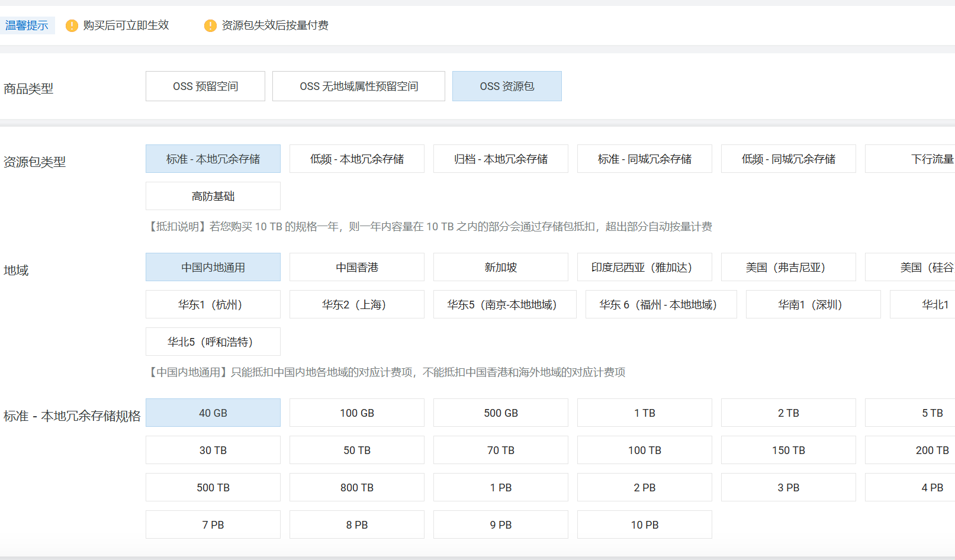Viewport: 955px width, 560px height.
Task: Pick the 100 TB storage spec
Action: pyautogui.click(x=645, y=450)
